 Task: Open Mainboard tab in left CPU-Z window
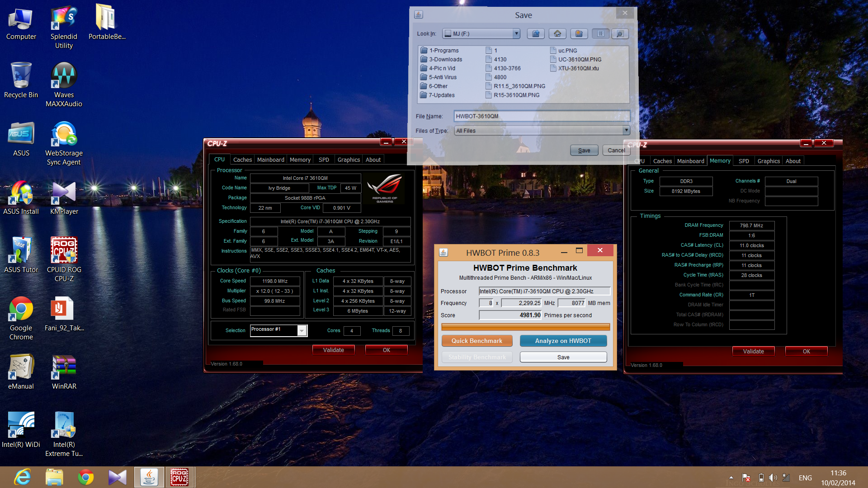tap(270, 160)
